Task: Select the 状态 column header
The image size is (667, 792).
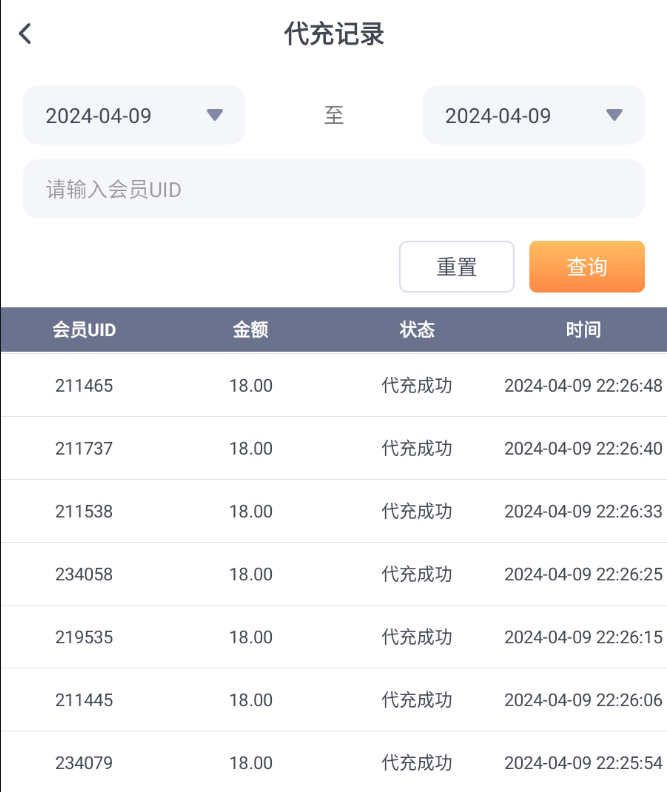Action: click(417, 330)
